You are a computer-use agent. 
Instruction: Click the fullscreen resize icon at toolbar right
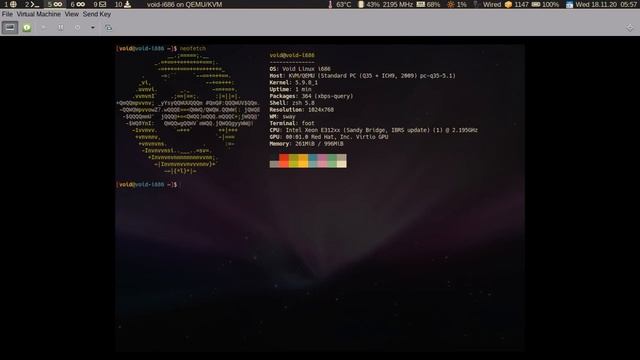[x=630, y=28]
